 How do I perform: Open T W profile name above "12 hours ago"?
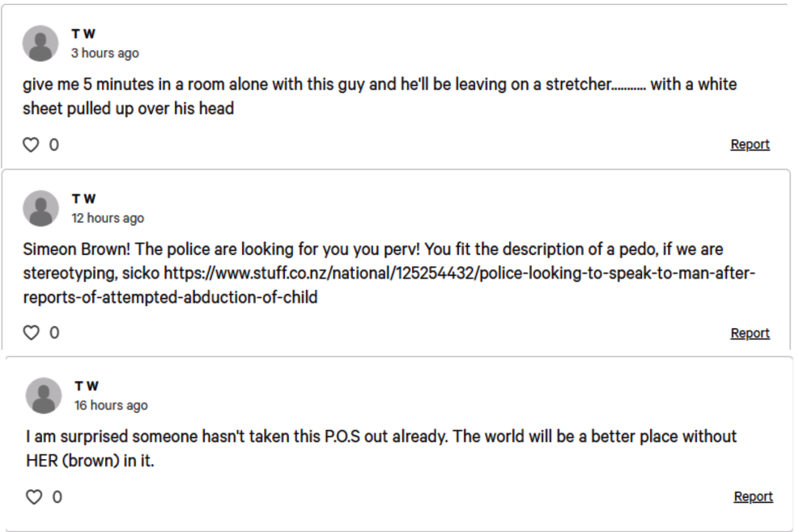click(83, 199)
